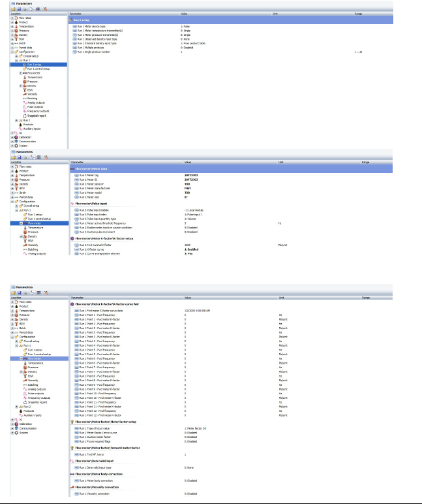The image size is (422, 504).
Task: Click the save disk icon in middle panel toolbar
Action: [20, 157]
